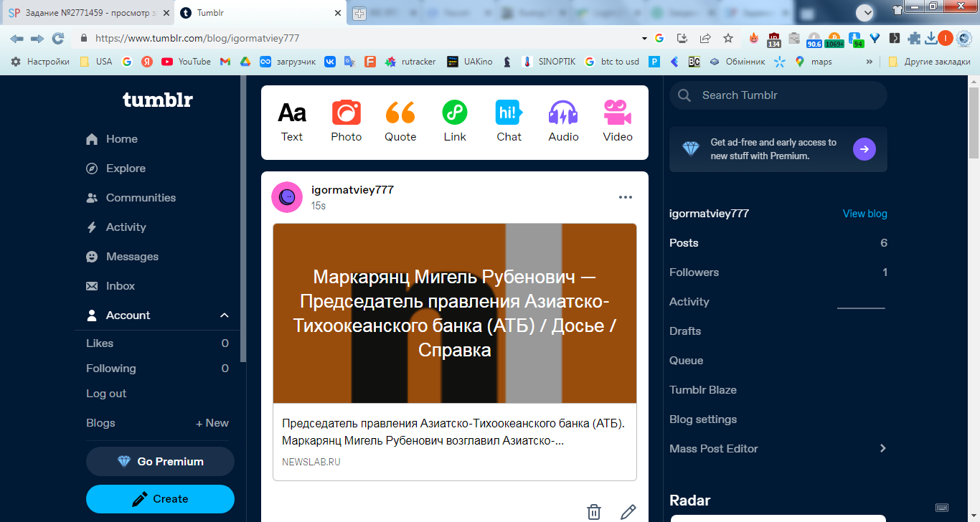Open Drafts in the right panel
Image resolution: width=980 pixels, height=522 pixels.
point(685,331)
